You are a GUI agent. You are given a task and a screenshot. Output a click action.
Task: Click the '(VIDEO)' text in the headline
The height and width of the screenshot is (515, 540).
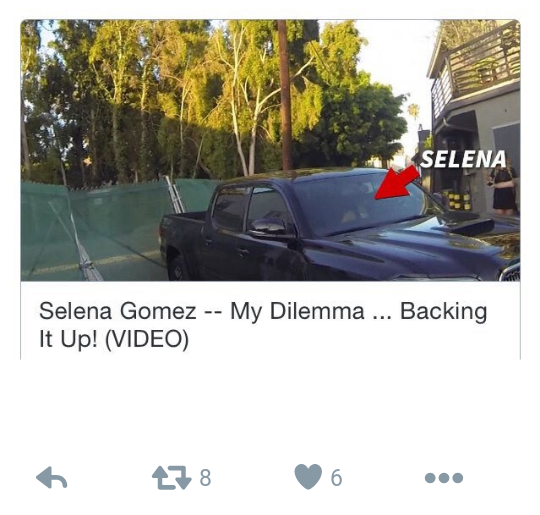click(x=147, y=339)
